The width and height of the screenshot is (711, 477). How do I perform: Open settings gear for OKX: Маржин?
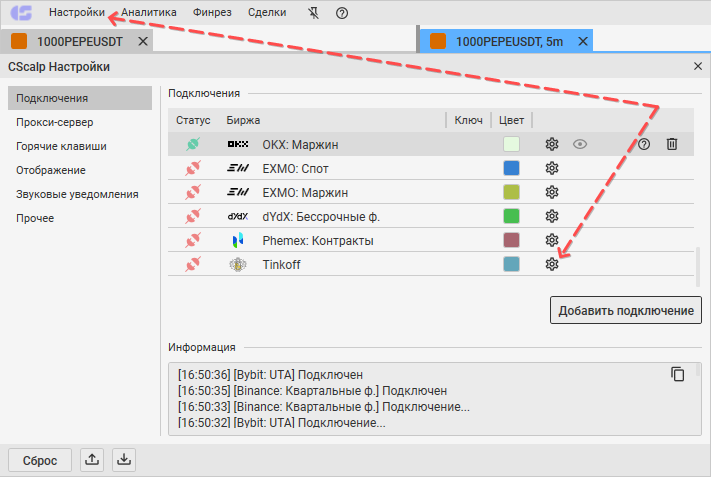[x=551, y=144]
